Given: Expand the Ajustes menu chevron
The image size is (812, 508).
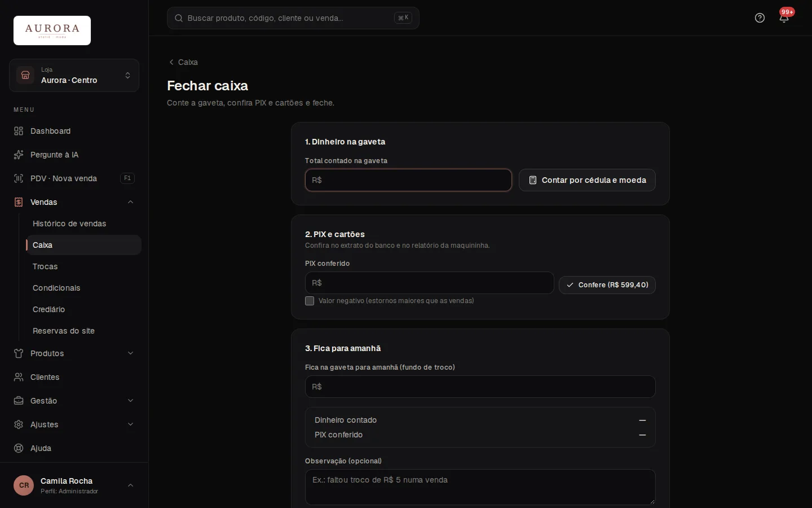Looking at the screenshot, I should point(130,424).
